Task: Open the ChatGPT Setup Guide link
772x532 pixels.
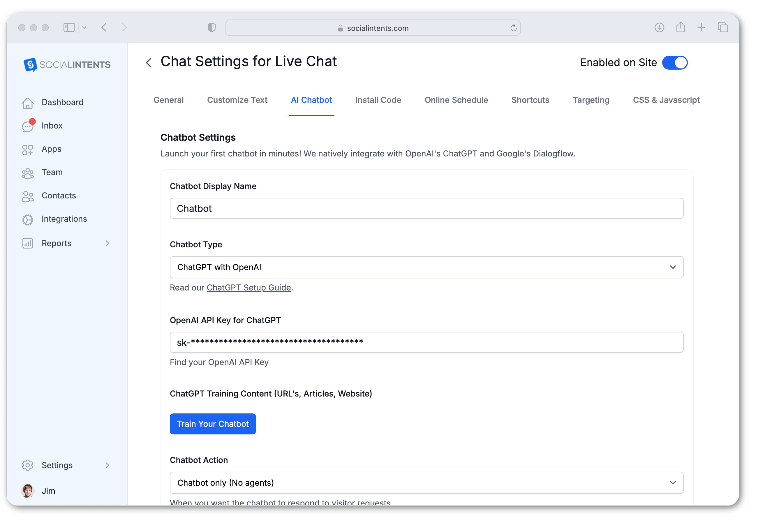Action: click(248, 287)
